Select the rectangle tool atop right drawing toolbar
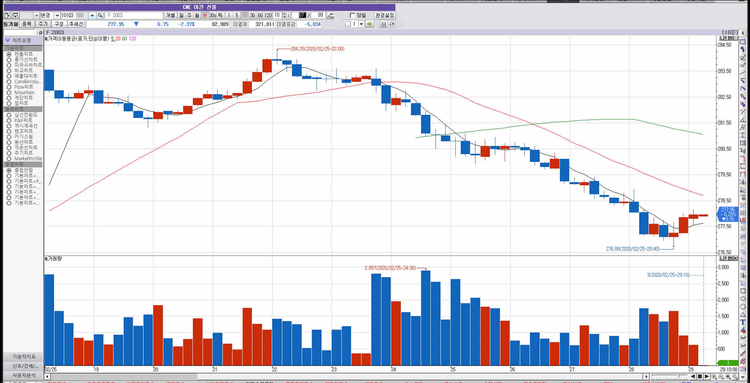Image resolution: width=750 pixels, height=383 pixels. pyautogui.click(x=743, y=42)
